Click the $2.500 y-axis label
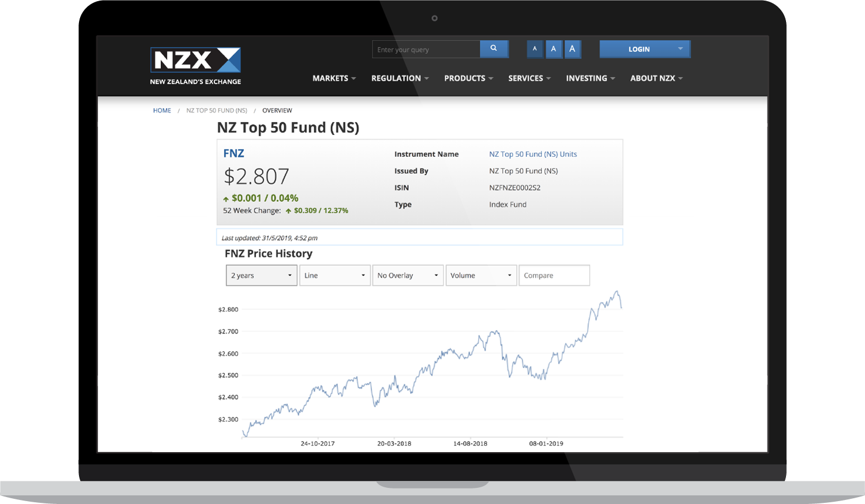Image resolution: width=865 pixels, height=504 pixels. click(x=228, y=375)
